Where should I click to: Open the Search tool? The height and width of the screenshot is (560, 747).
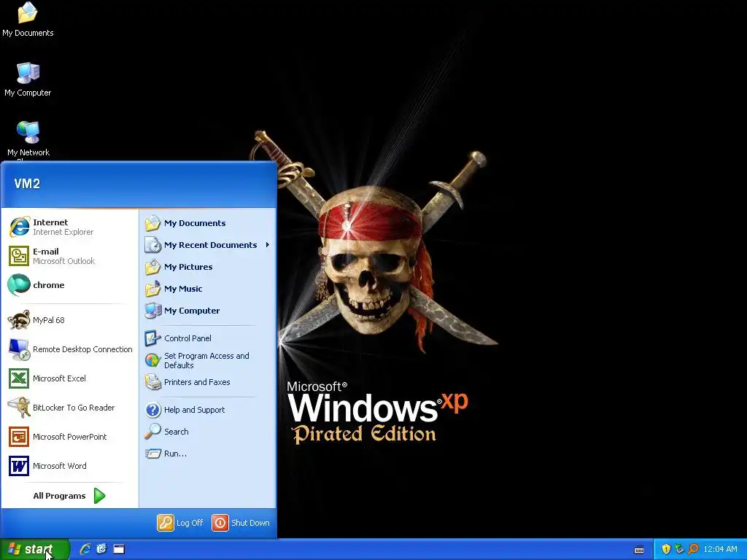[x=208, y=432]
